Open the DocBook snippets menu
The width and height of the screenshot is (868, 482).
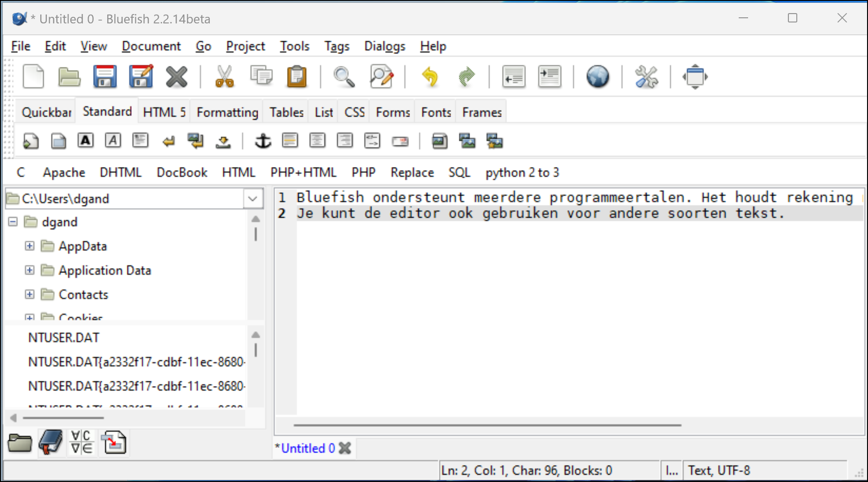point(182,172)
